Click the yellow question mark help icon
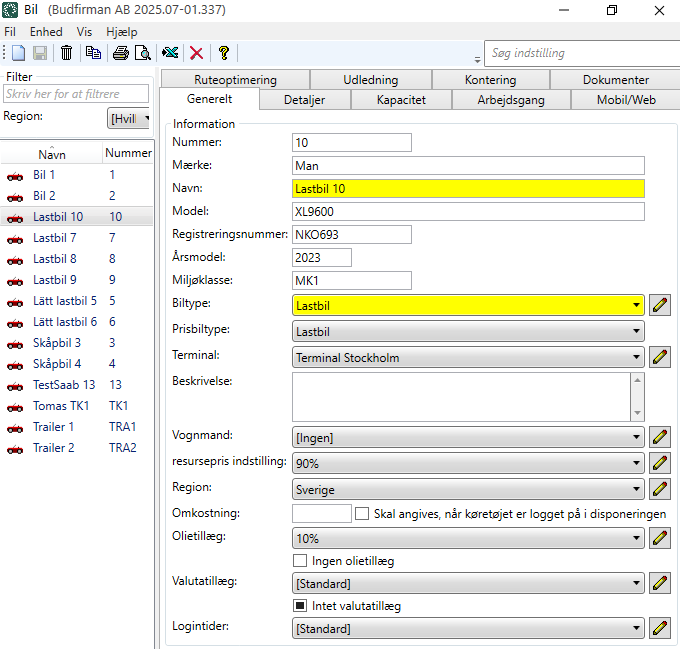This screenshot has width=680, height=649. coord(224,53)
